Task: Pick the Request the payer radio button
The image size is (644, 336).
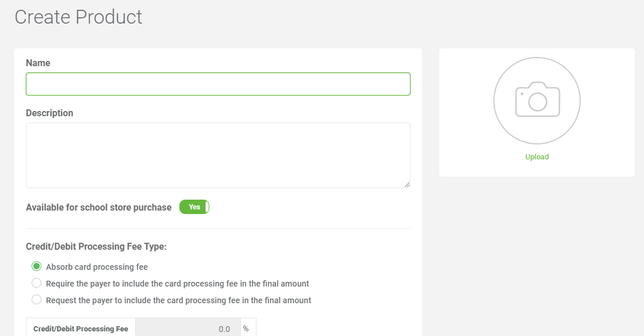Action: click(x=37, y=300)
